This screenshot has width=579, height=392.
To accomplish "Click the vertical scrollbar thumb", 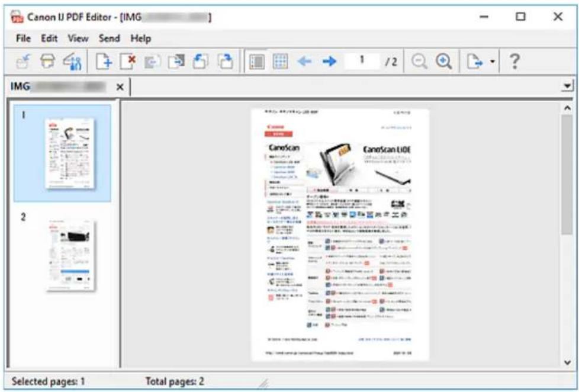I will pos(567,174).
